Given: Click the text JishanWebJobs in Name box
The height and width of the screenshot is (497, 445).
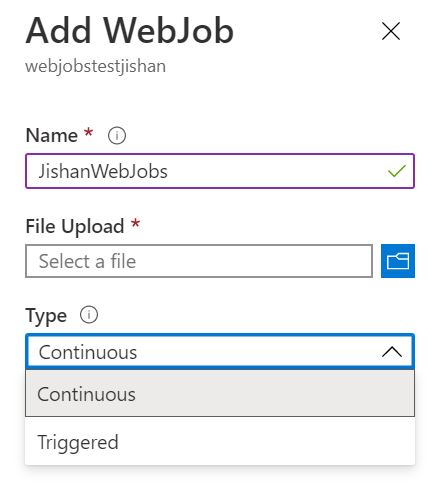Looking at the screenshot, I should point(103,171).
